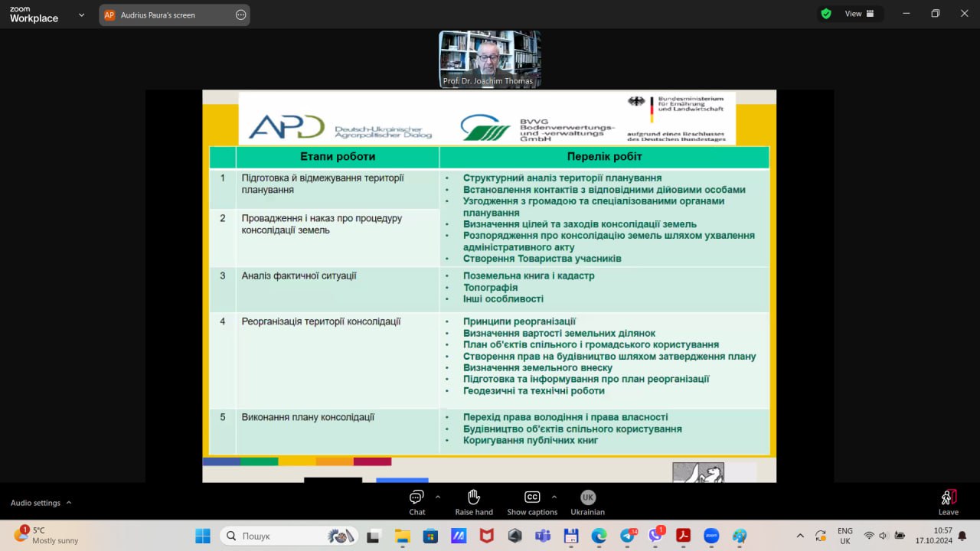Open Microsoft Teams from the taskbar
Screen dimensions: 980x551
543,536
